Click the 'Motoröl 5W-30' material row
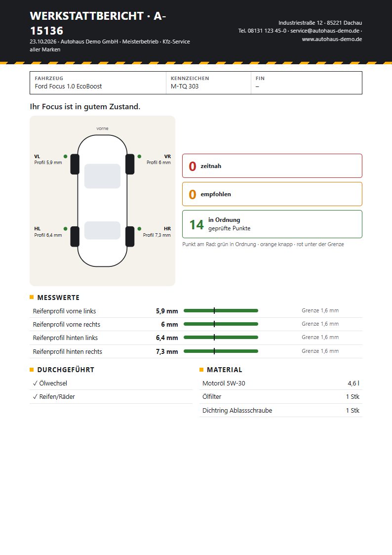Image resolution: width=392 pixels, height=555 pixels. (x=280, y=384)
